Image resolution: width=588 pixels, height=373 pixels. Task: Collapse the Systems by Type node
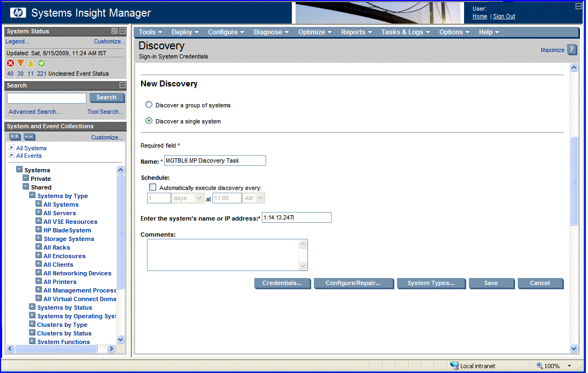[x=32, y=195]
